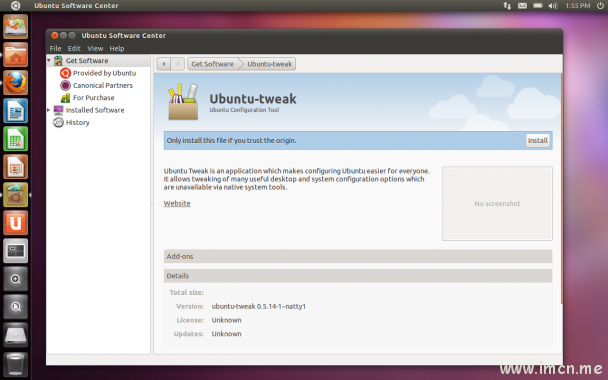
Task: Open Ubuntu One from the launcher
Action: click(16, 223)
